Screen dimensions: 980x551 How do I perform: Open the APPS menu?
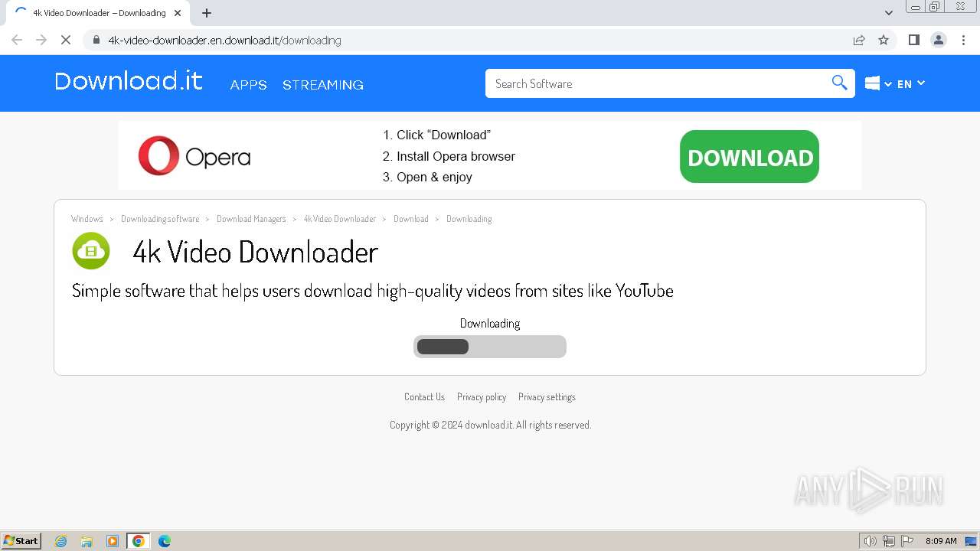249,85
